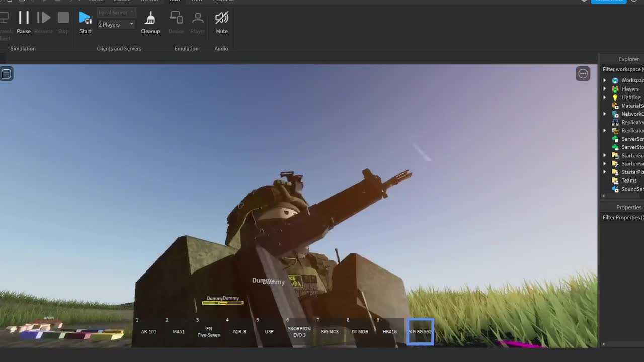This screenshot has height=362, width=644.
Task: Select the SIG MCX weapon slot
Action: (330, 331)
